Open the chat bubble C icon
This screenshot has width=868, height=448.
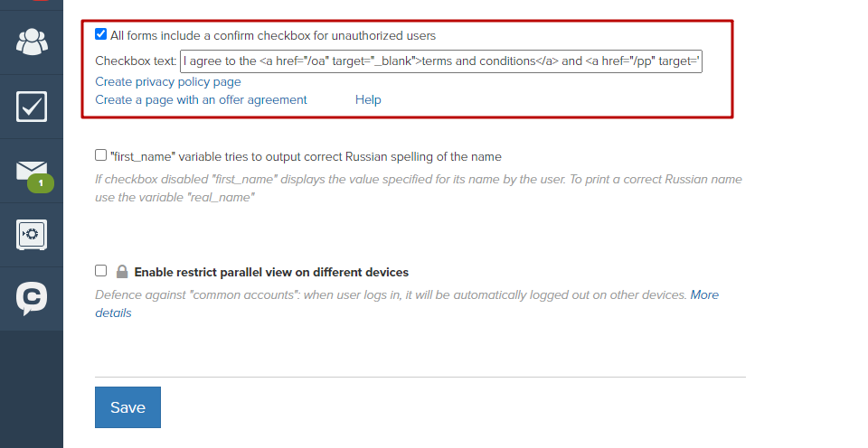(32, 299)
